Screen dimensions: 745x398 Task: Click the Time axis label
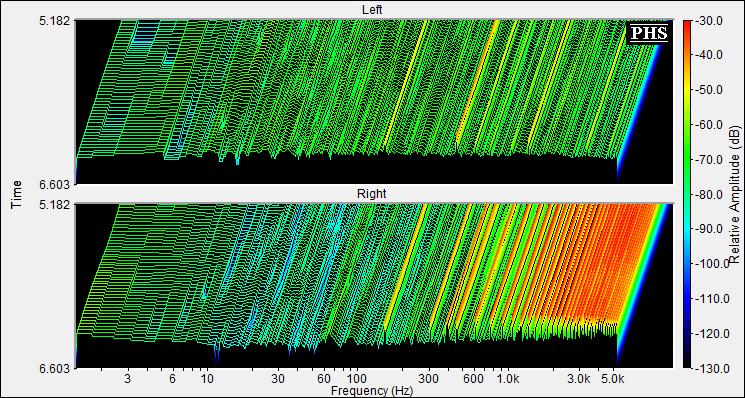(x=17, y=194)
